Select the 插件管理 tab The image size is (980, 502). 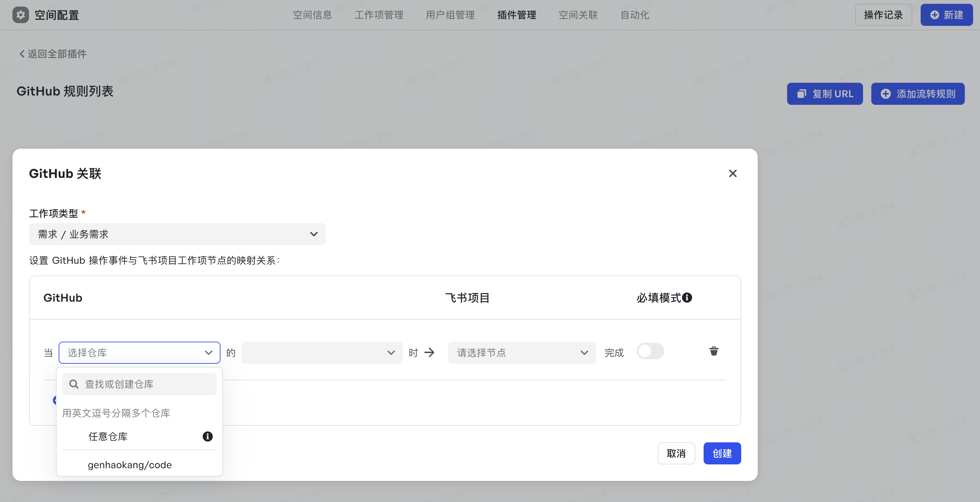tap(517, 15)
